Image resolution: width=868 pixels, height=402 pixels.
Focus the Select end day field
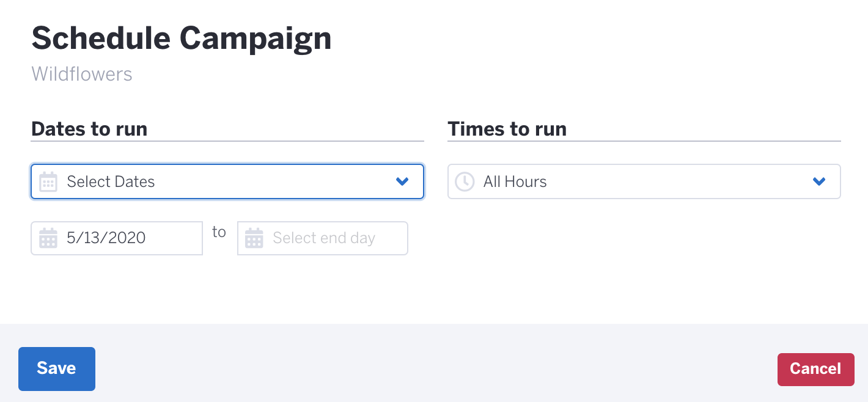[323, 238]
